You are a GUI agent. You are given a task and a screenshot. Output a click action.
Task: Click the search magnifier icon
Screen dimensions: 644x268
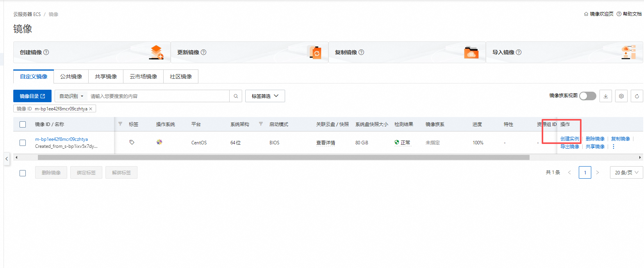tap(235, 96)
